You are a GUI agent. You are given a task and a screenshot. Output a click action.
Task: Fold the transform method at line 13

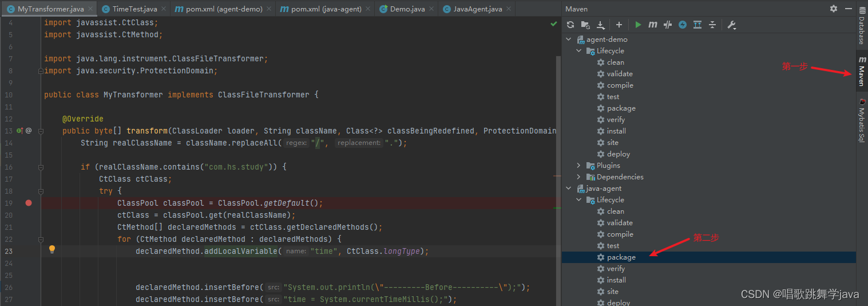(41, 131)
